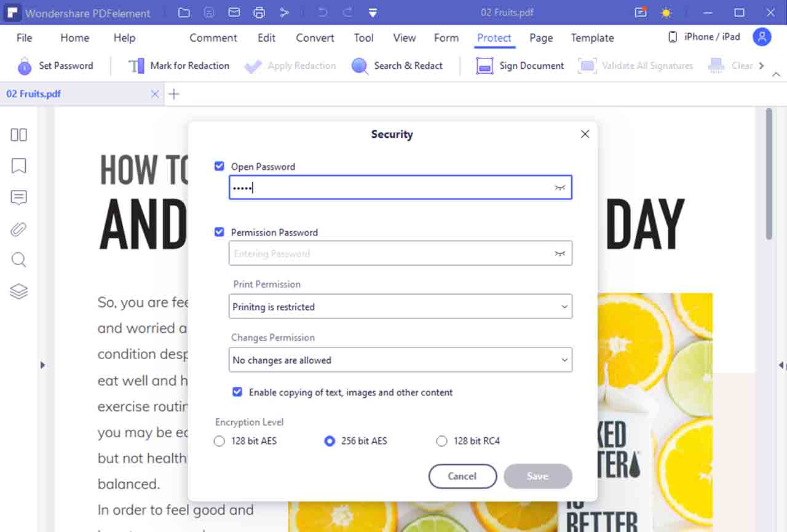Print the document with the printer icon
This screenshot has height=532, width=787.
(x=259, y=12)
